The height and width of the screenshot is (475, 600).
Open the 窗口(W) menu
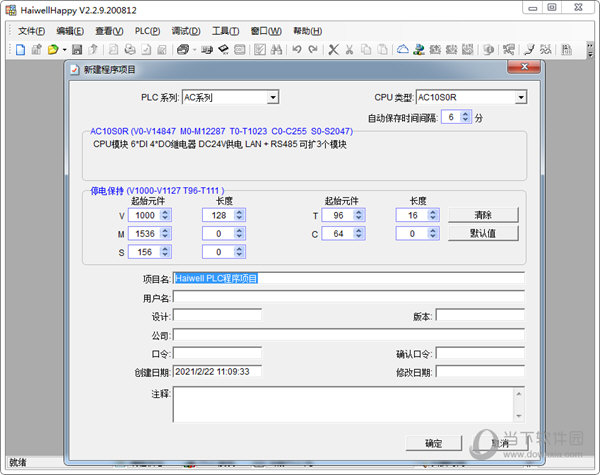pyautogui.click(x=266, y=31)
